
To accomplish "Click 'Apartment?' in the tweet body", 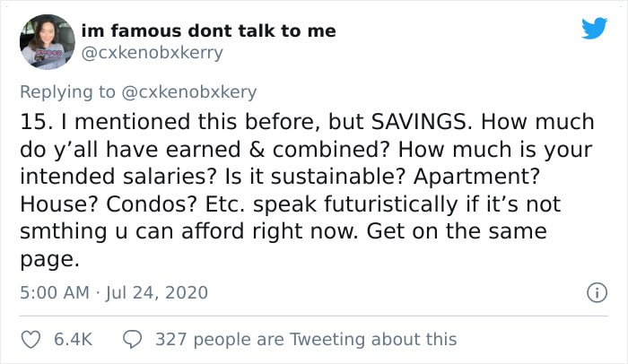I will click(476, 177).
